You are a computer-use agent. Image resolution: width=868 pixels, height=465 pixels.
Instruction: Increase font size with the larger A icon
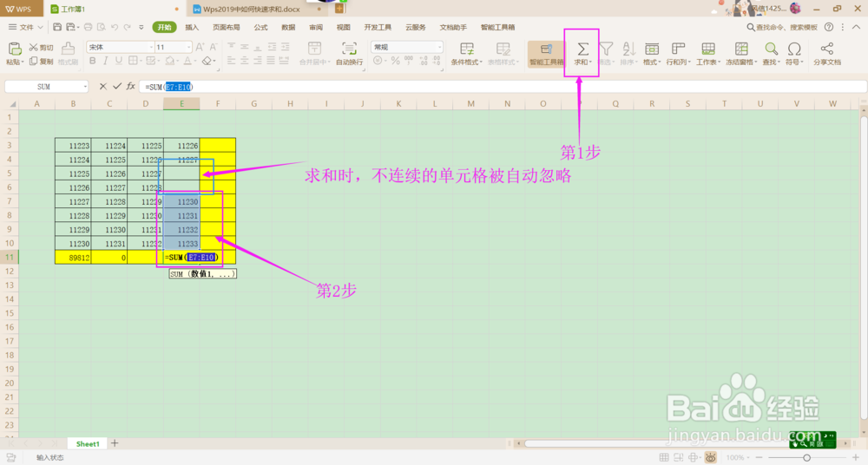tap(200, 47)
